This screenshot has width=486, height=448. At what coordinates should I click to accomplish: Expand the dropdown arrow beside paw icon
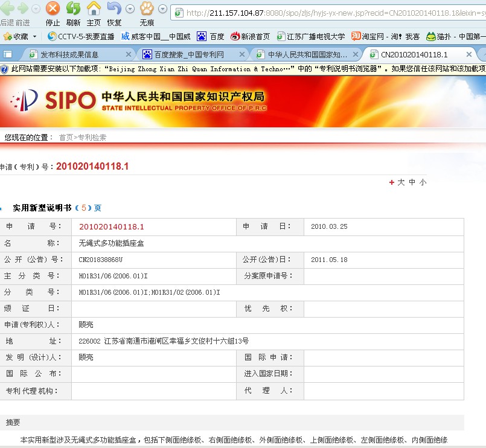[162, 9]
